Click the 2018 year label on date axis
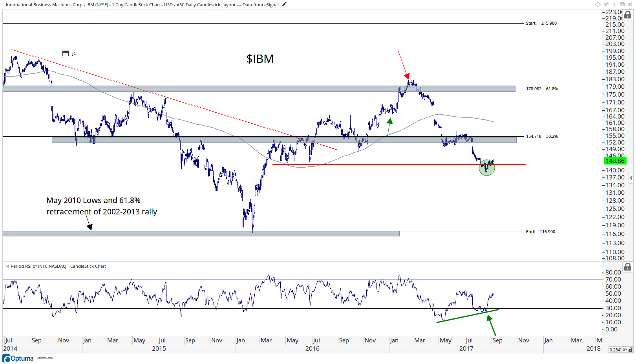Image resolution: width=636 pixels, height=364 pixels. [593, 348]
